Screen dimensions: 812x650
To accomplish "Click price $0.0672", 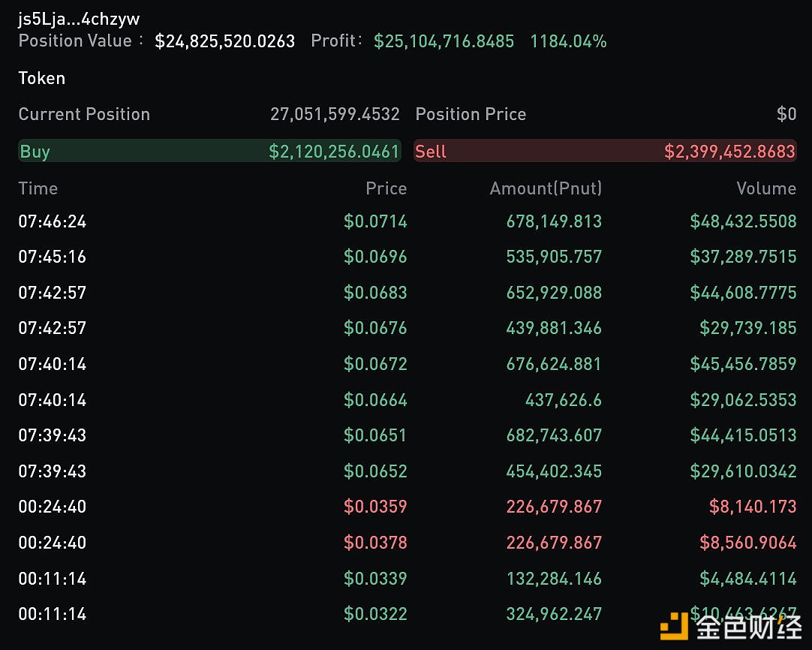I will tap(375, 364).
